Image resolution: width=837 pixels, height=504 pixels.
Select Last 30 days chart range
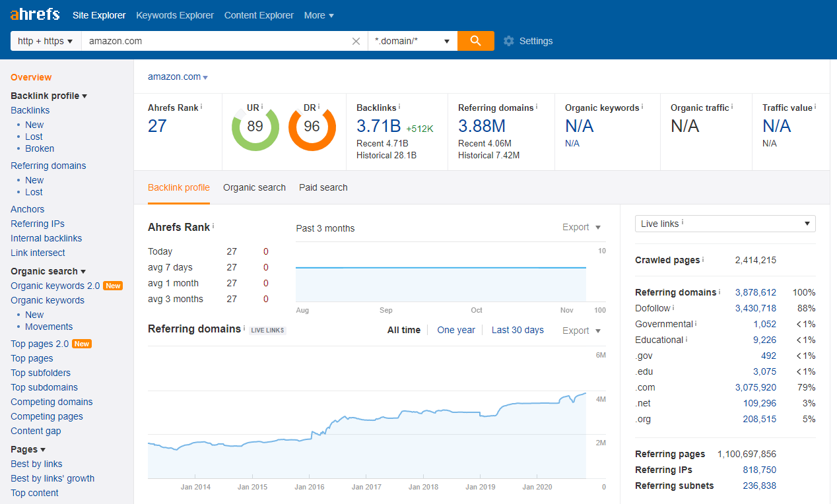pyautogui.click(x=518, y=330)
